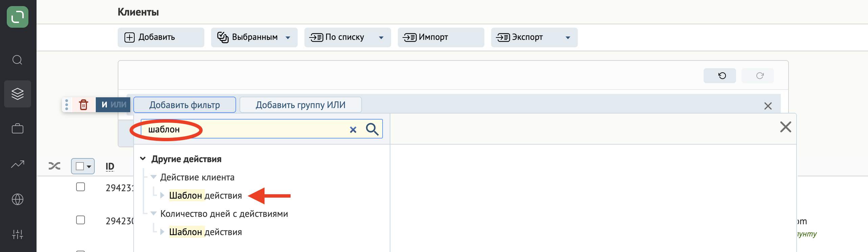
Task: Click the Добавить button
Action: (x=161, y=37)
